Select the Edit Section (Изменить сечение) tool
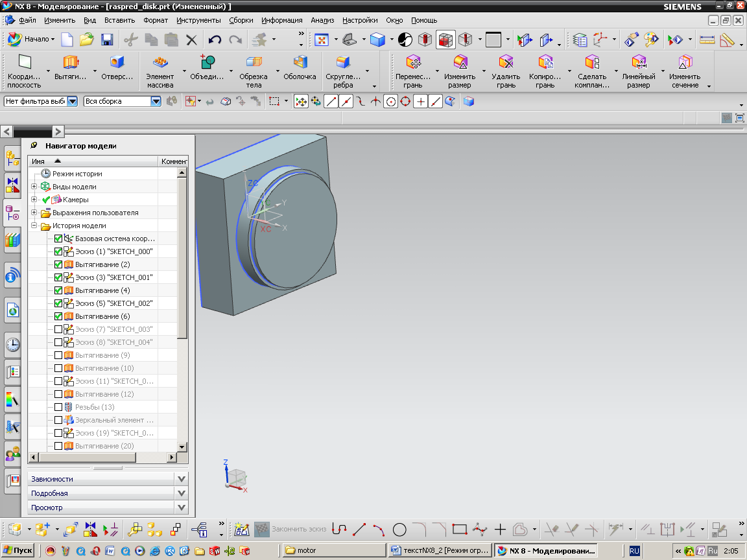The image size is (747, 560). point(685,71)
